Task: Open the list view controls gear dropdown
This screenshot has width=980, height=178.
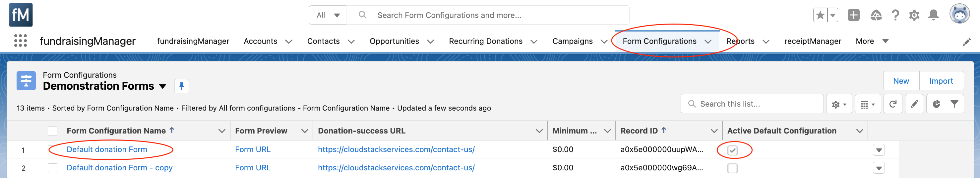Action: pyautogui.click(x=838, y=104)
